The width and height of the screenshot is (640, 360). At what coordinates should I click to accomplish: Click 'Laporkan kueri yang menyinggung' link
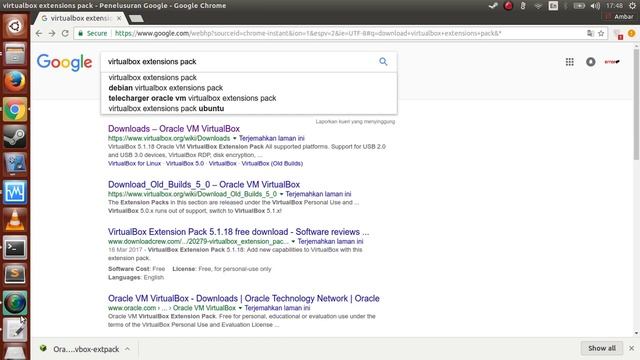coord(355,122)
